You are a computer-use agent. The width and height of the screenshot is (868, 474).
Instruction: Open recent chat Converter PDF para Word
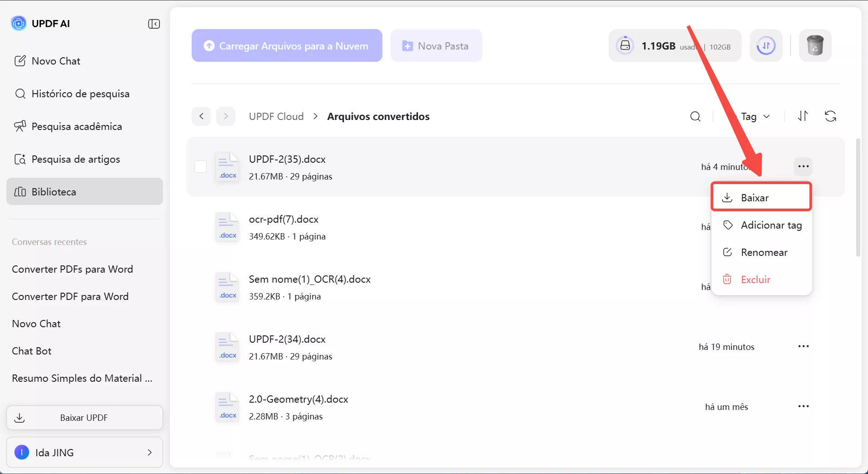click(70, 296)
